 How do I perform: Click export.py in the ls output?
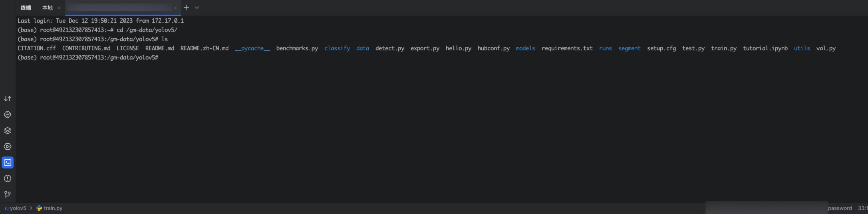click(425, 48)
